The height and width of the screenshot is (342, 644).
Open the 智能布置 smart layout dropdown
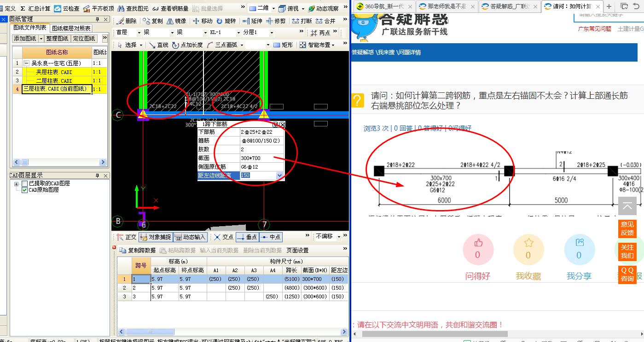point(332,45)
